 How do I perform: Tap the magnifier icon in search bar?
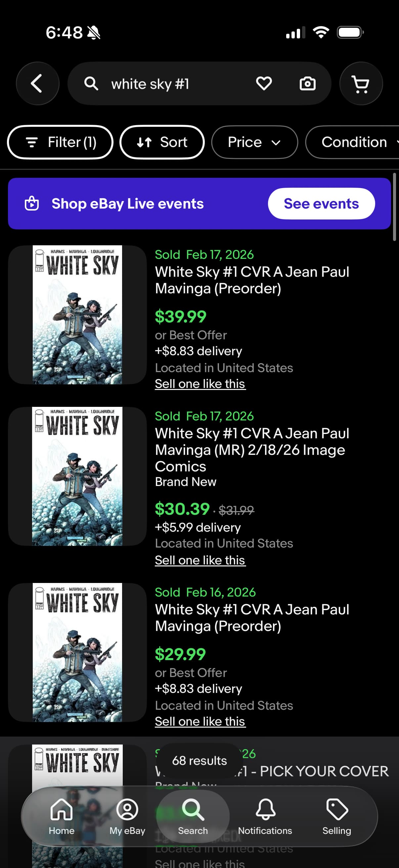pyautogui.click(x=91, y=83)
